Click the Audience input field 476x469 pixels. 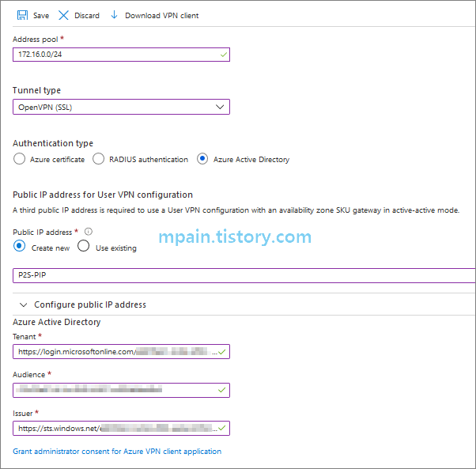point(121,390)
